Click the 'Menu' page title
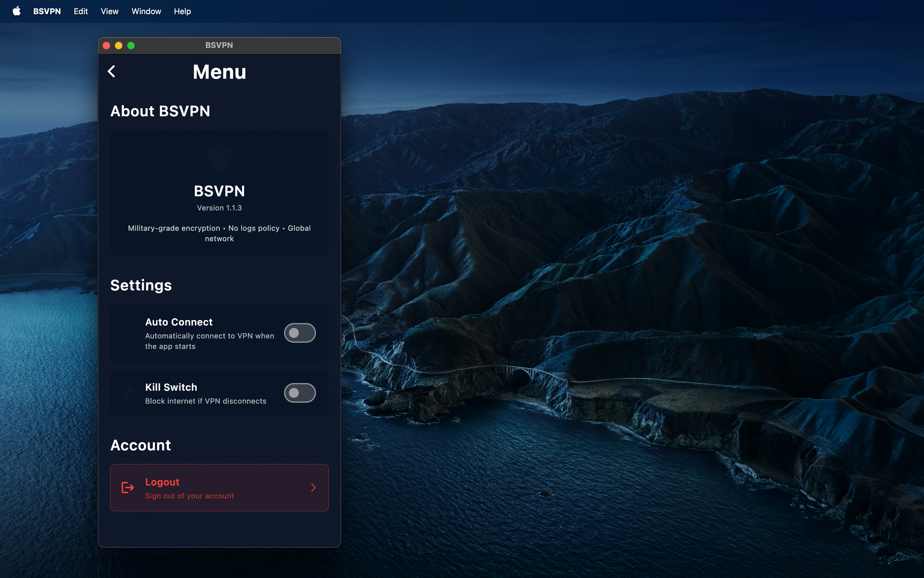The width and height of the screenshot is (924, 578). coord(219,72)
